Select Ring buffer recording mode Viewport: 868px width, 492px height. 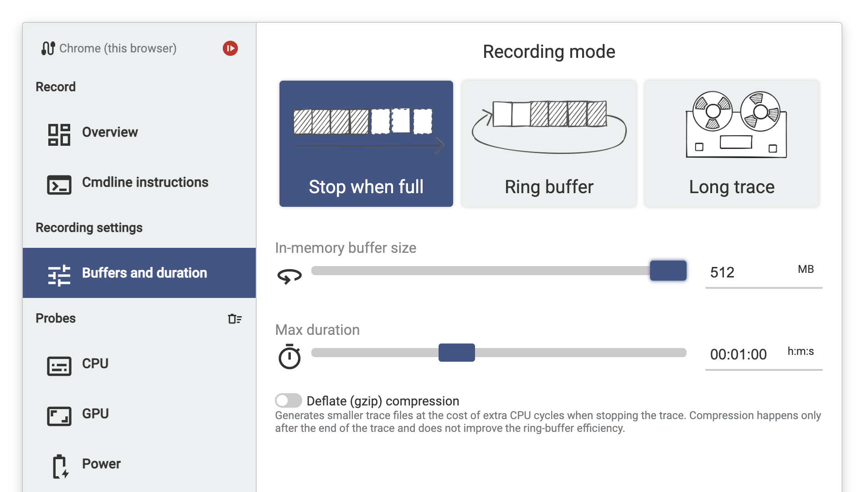click(x=549, y=143)
